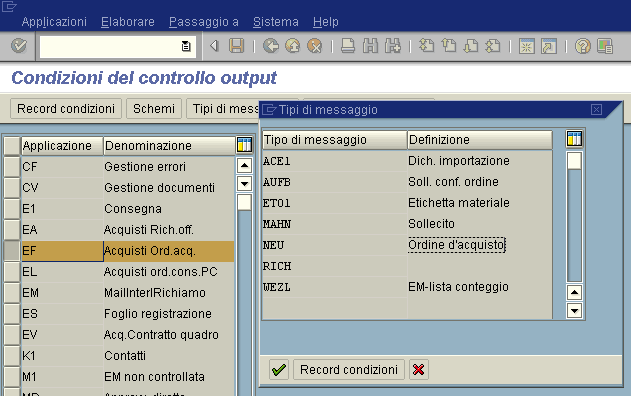Cancel dialog with the red X button
Screen dimensions: 631x396
tap(419, 369)
